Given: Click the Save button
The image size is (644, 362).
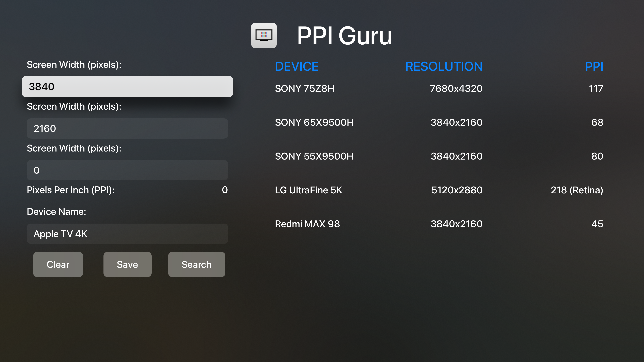Looking at the screenshot, I should [127, 264].
